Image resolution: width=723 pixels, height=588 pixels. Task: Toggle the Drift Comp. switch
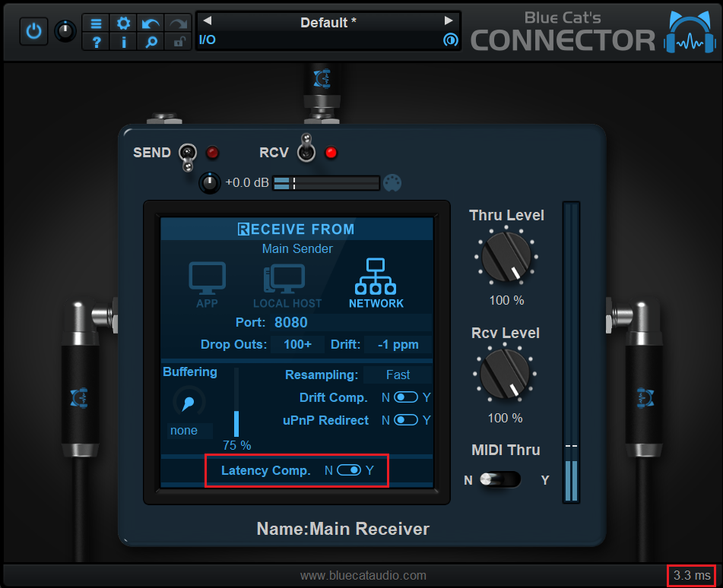coord(406,397)
